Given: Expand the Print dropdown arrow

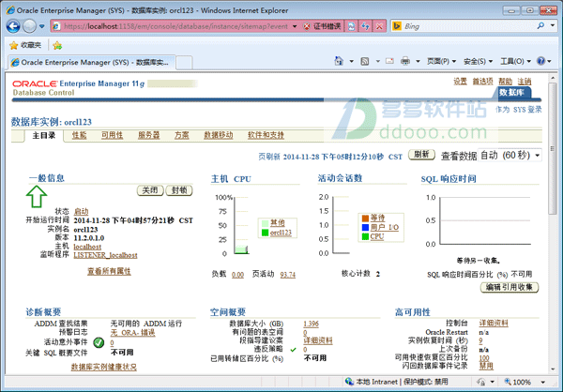Looking at the screenshot, I should (x=418, y=61).
